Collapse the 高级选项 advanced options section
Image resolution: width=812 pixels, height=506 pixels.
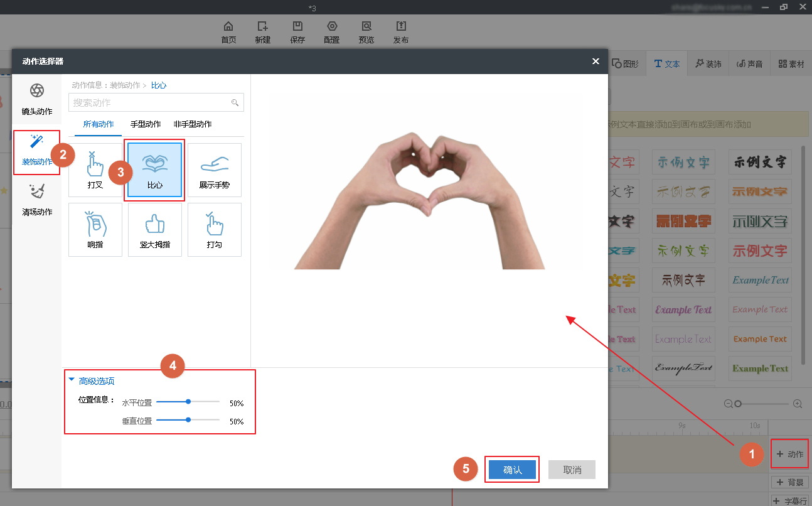click(x=92, y=381)
